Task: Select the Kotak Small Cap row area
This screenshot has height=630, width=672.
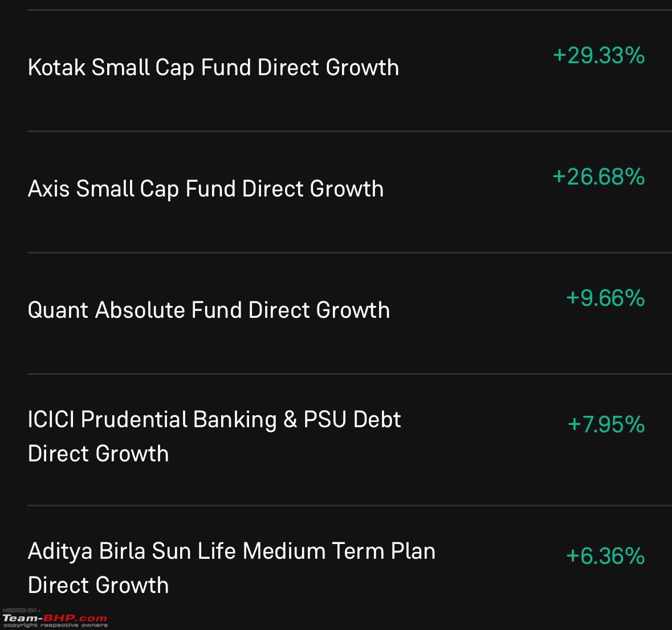Action: pos(350,71)
